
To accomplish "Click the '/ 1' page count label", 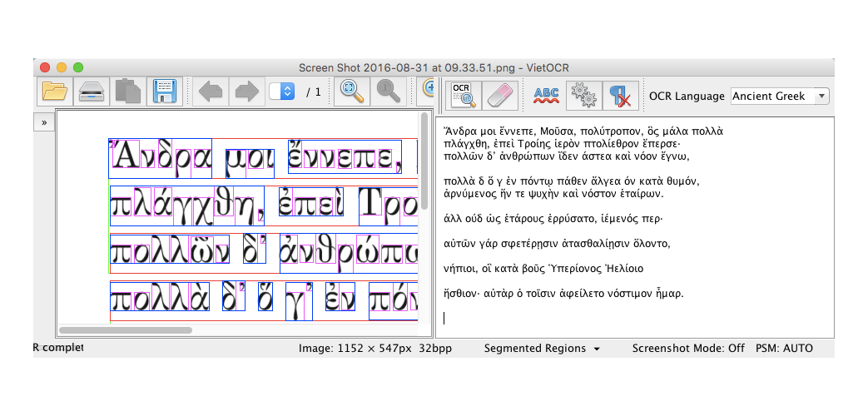I will click(313, 92).
